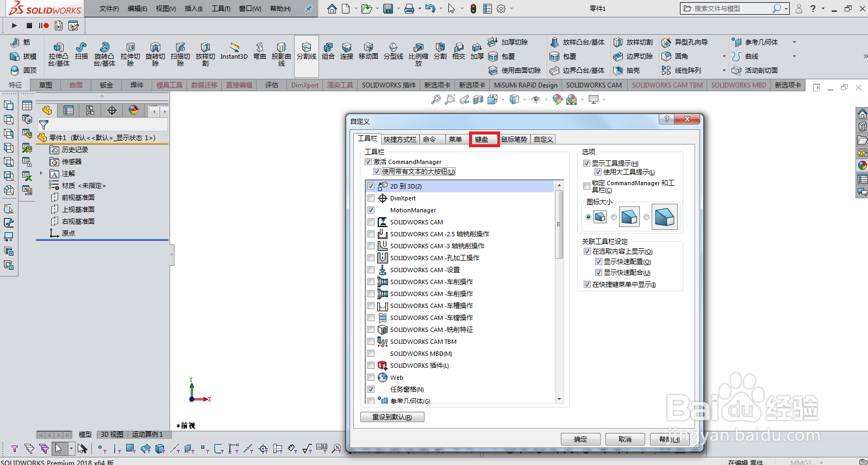
Task: Click the 重设到默认 reset button
Action: pyautogui.click(x=392, y=417)
